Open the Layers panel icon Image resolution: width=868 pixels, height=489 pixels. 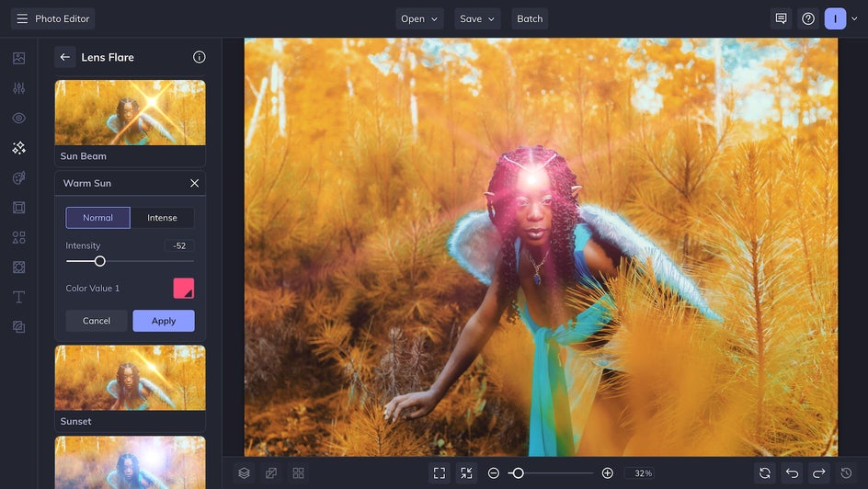[x=245, y=473]
